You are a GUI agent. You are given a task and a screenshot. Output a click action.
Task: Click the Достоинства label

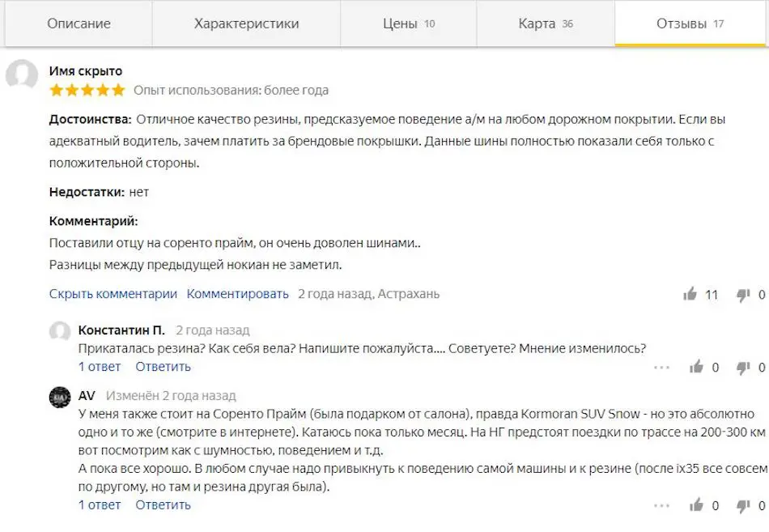pos(90,119)
